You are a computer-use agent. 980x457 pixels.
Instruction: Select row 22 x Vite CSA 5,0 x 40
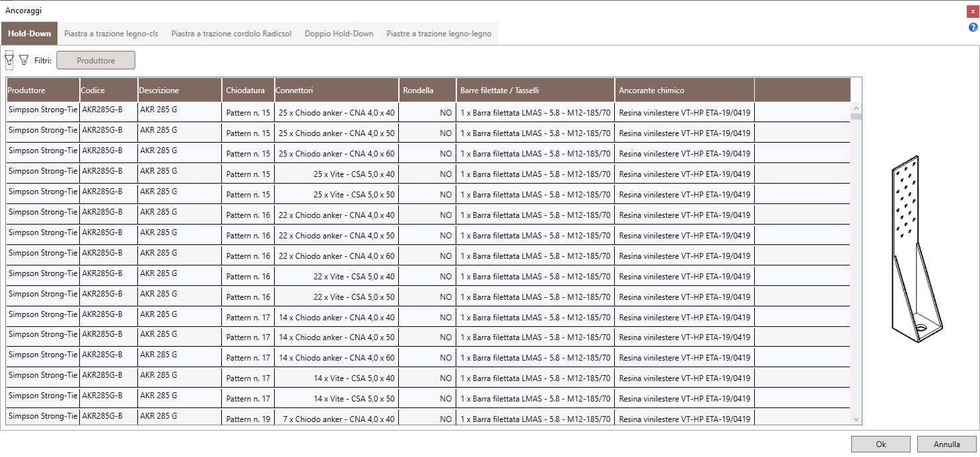428,276
